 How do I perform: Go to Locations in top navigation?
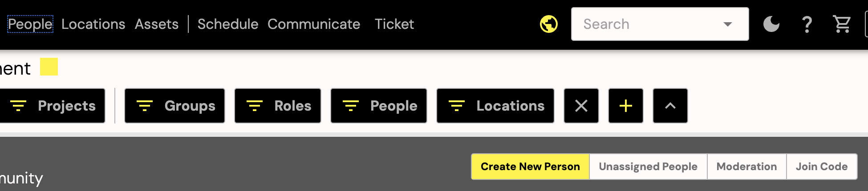pos(93,24)
